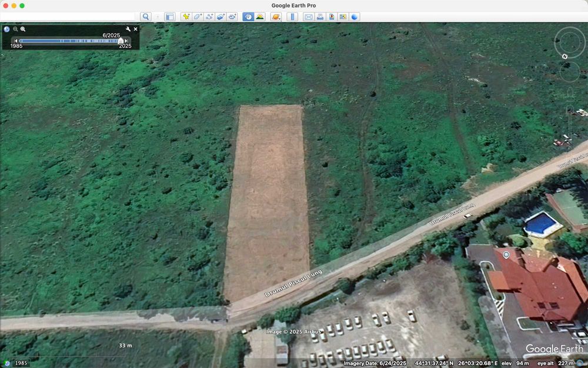Zoom out the time slider range
Image resolution: width=588 pixels, height=368 pixels.
click(15, 29)
